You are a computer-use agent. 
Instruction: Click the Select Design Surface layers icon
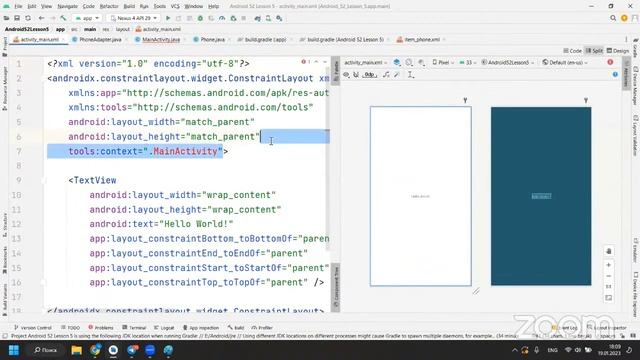(x=397, y=62)
